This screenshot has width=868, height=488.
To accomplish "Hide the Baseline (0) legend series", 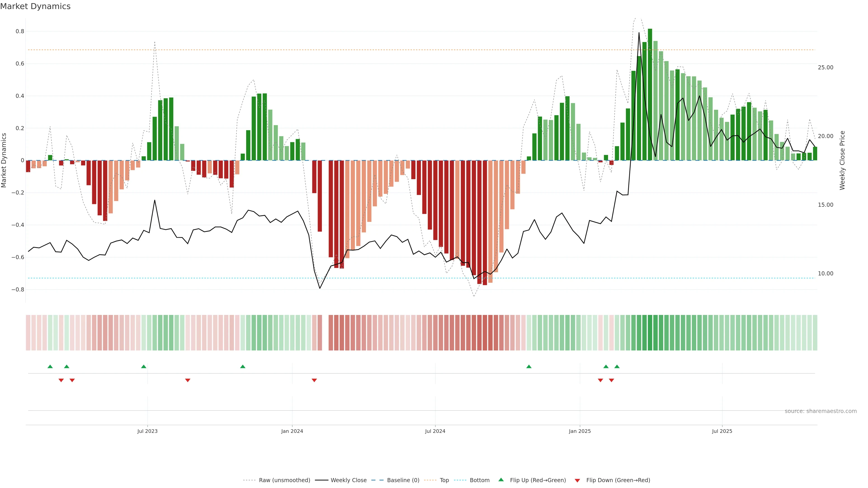I will (x=403, y=480).
